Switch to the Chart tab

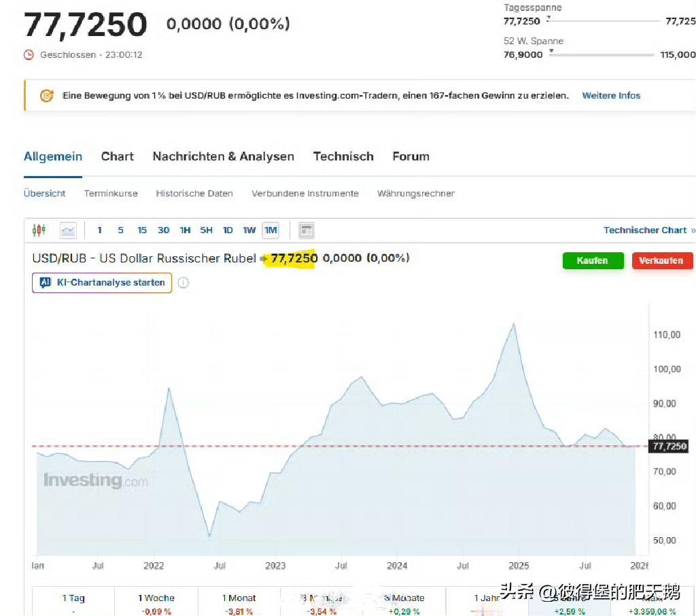117,156
